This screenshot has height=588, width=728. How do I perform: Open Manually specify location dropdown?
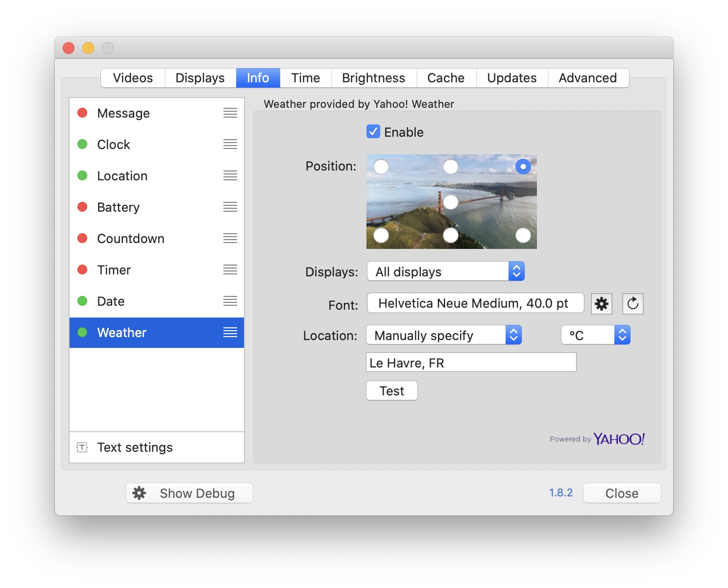click(x=444, y=335)
